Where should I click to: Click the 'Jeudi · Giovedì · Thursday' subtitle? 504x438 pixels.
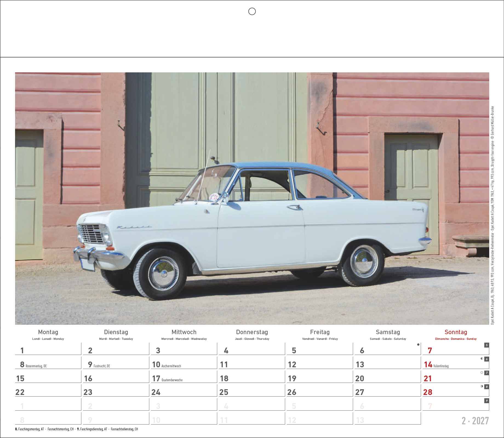coord(252,339)
